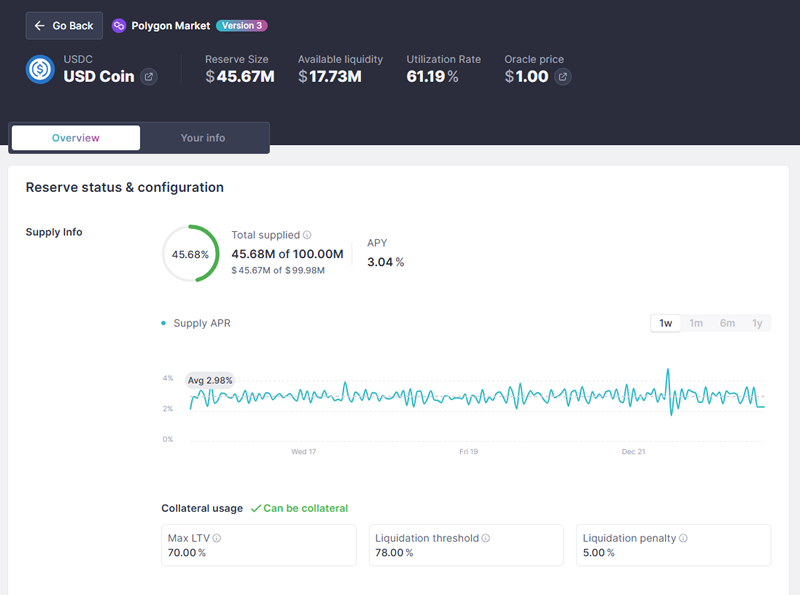
Task: Click the Max LTV info icon
Action: coord(217,538)
